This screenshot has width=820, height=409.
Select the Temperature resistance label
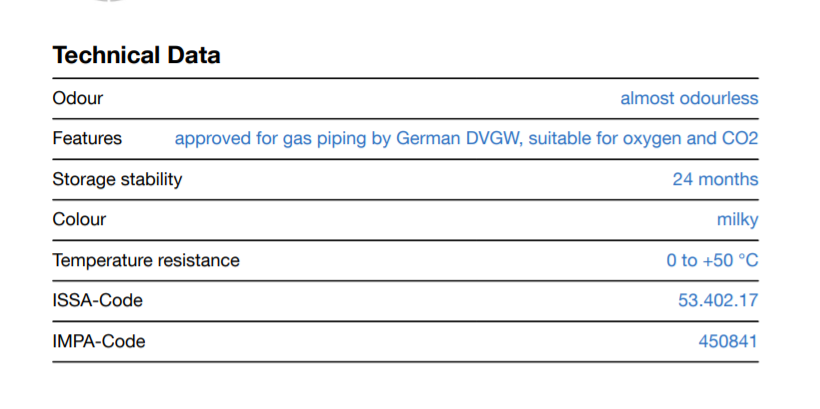[x=146, y=261]
